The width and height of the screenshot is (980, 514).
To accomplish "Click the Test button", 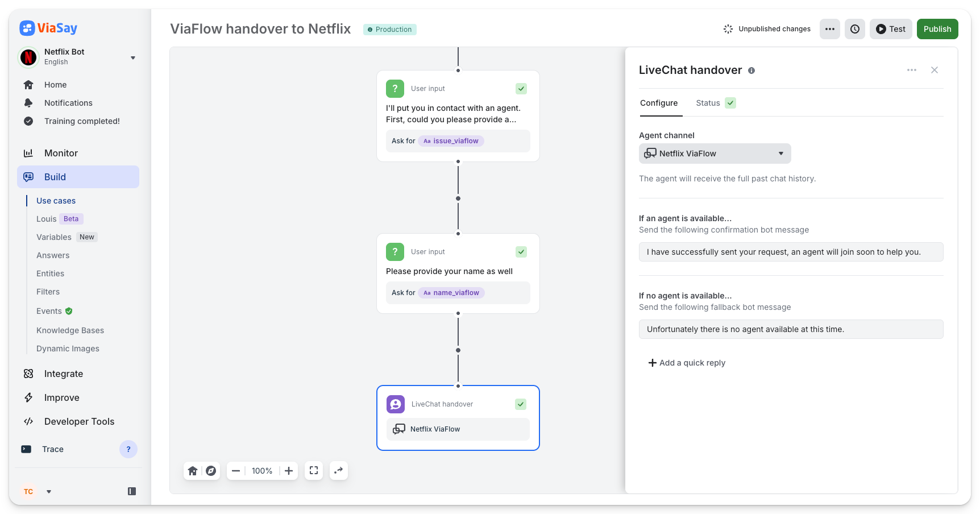I will [891, 29].
